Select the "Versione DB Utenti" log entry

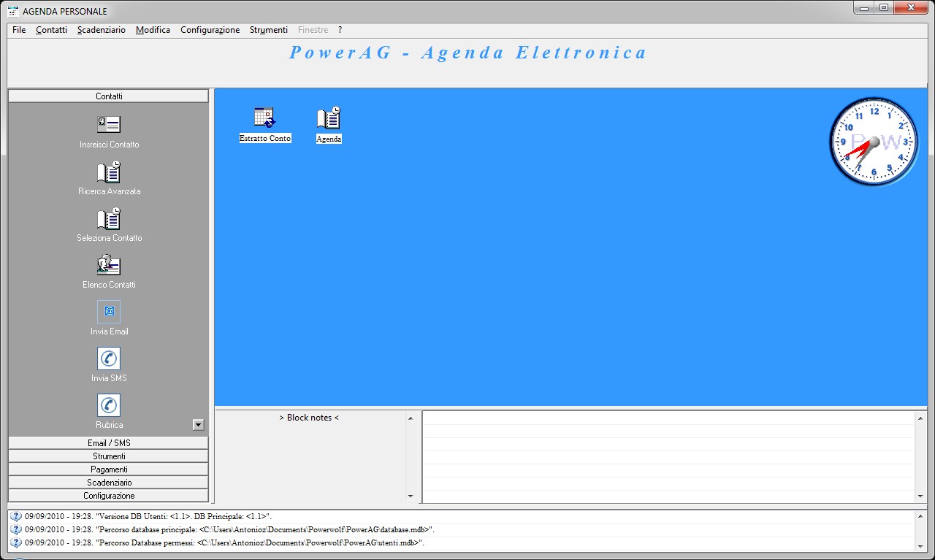point(461,516)
